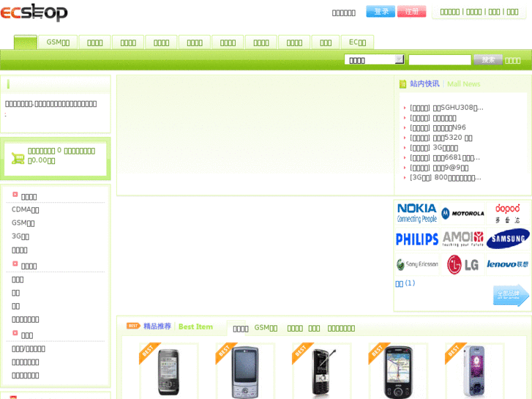Screen dimensions: 532x399
Task: Click the Mall News notepad icon
Action: pyautogui.click(x=402, y=84)
